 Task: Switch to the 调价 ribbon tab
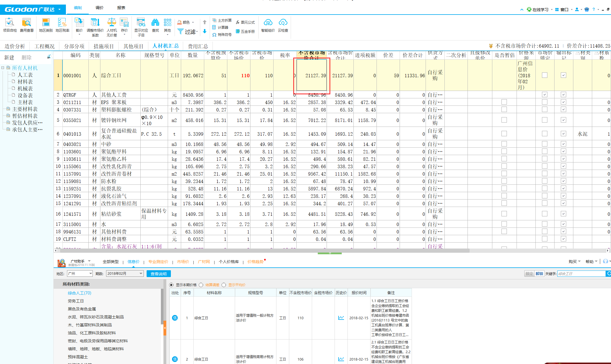coord(99,8)
